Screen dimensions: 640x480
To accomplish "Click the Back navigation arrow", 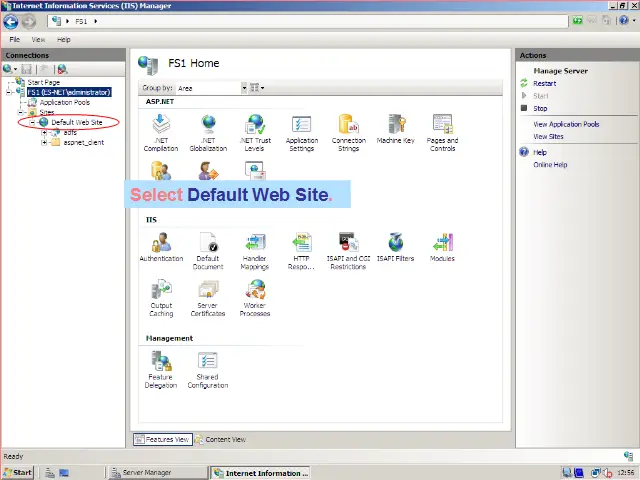I will [11, 22].
